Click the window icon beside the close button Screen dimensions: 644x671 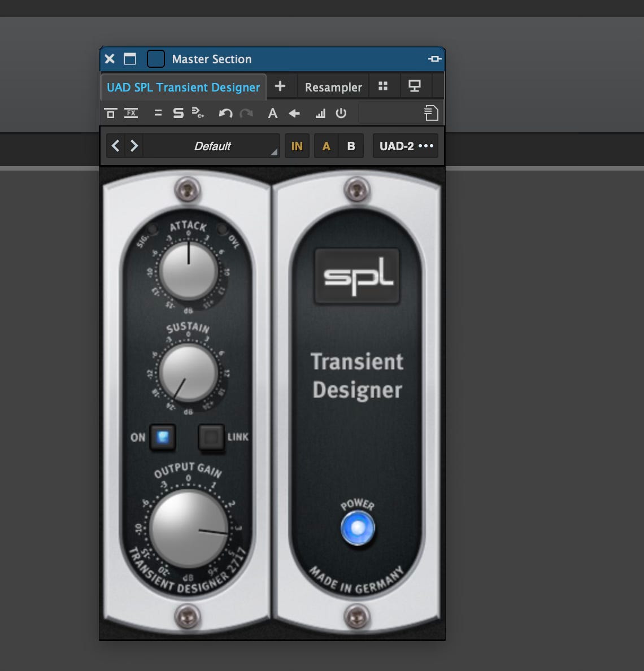130,59
